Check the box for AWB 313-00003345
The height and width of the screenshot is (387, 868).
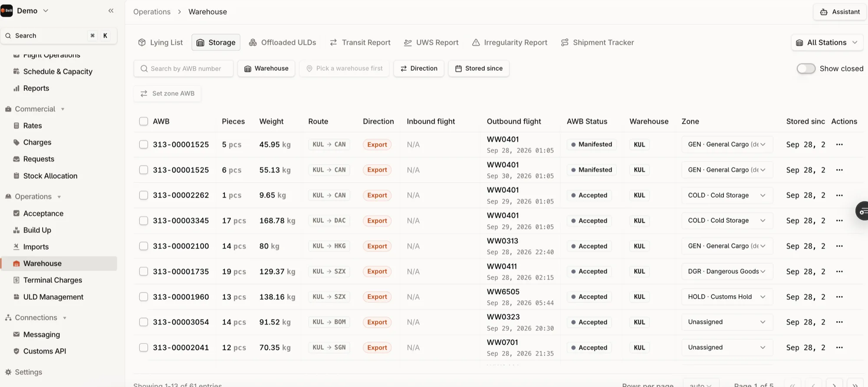(144, 221)
